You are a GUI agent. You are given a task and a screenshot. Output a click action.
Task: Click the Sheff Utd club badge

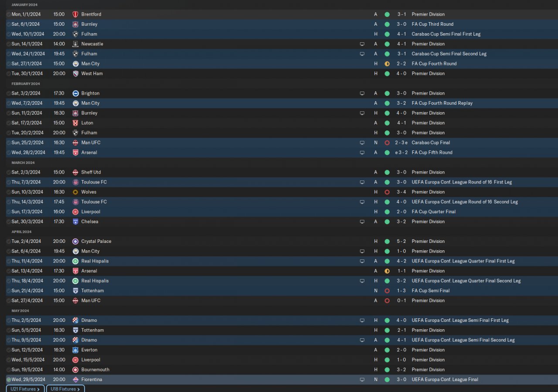click(75, 172)
